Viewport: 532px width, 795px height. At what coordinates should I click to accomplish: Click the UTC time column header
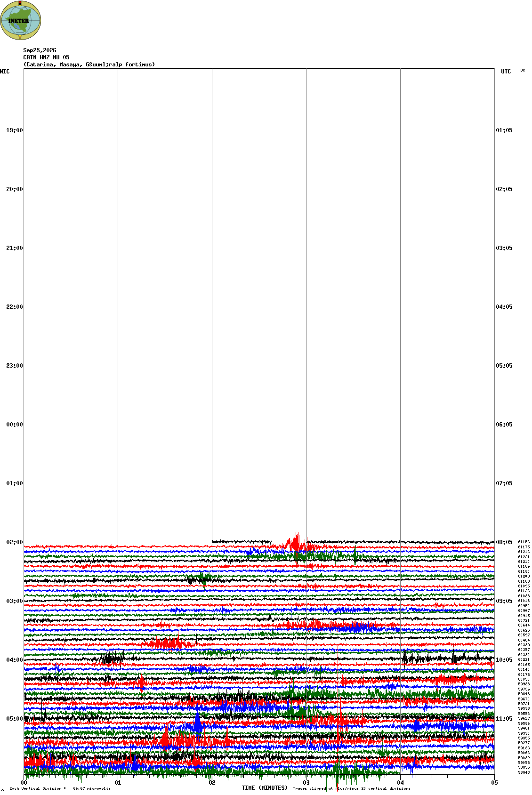click(506, 72)
